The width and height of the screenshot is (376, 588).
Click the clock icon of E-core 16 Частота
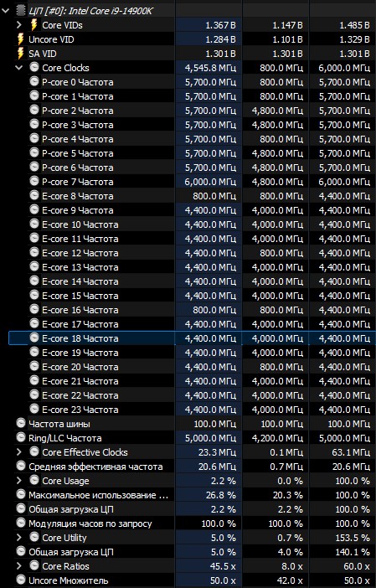coord(34,310)
